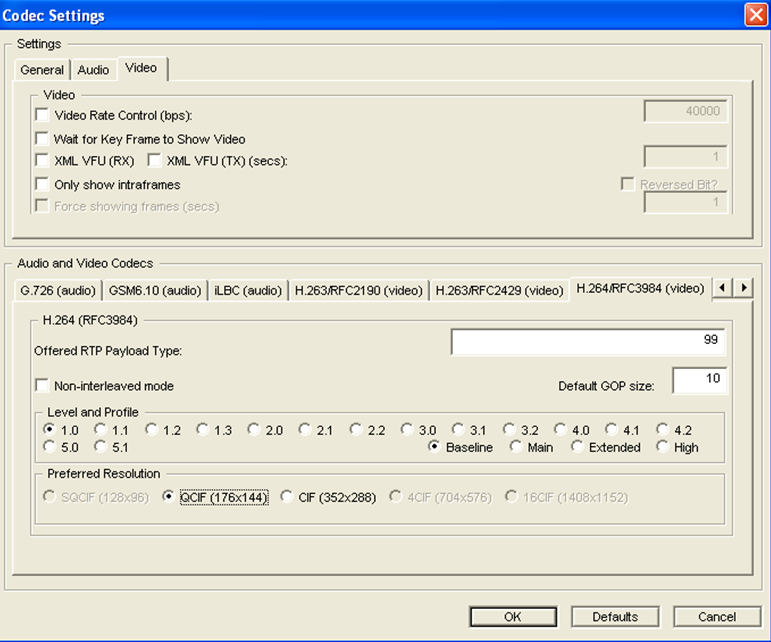Switch to the General settings tab
The height and width of the screenshot is (642, 771).
42,70
